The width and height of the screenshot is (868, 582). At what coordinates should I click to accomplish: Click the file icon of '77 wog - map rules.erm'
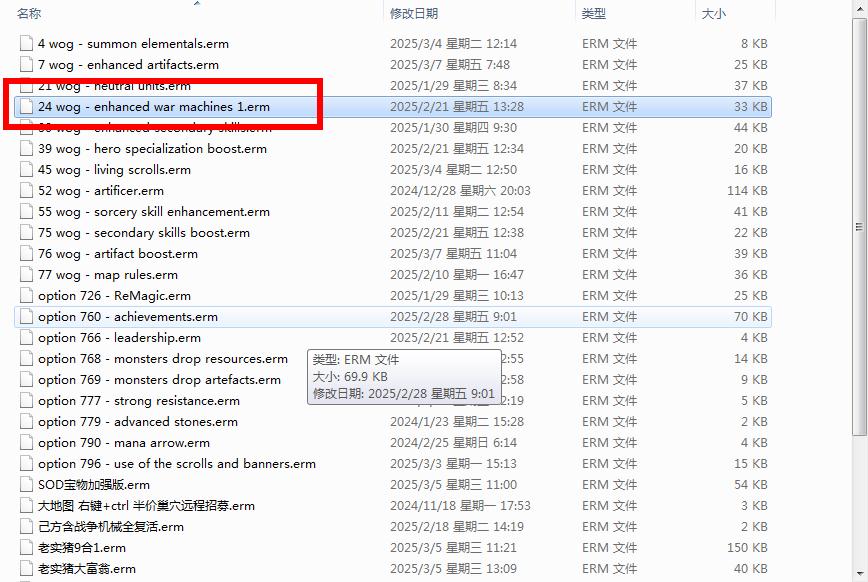[x=26, y=275]
